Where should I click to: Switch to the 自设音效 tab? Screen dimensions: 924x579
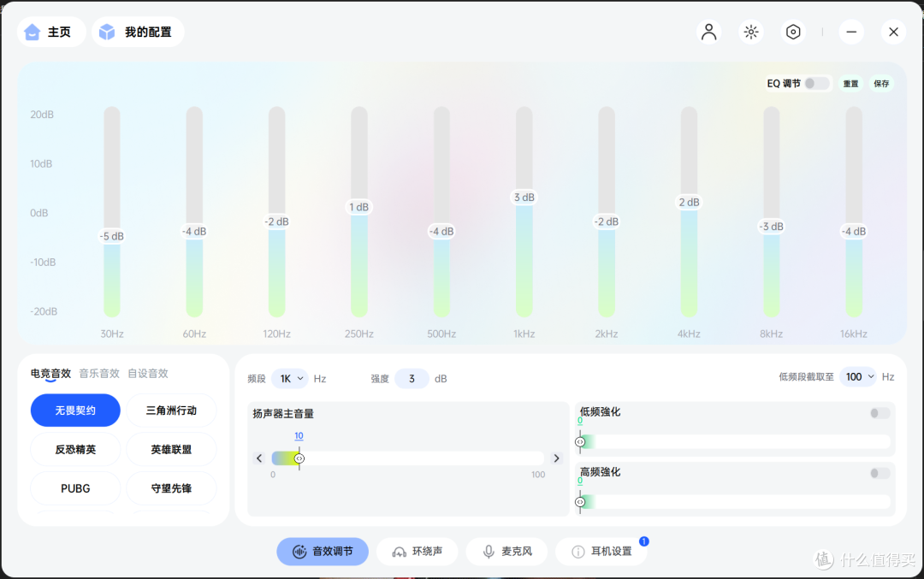pyautogui.click(x=148, y=374)
